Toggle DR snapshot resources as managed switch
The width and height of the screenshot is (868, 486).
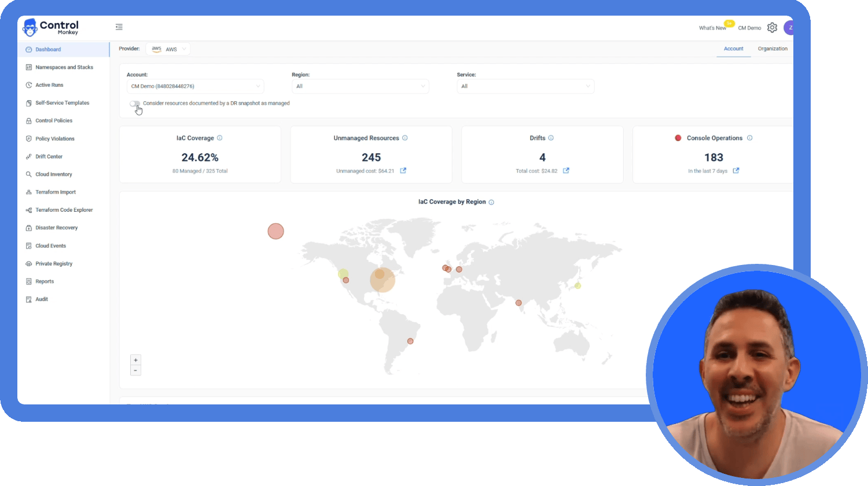[x=135, y=104]
